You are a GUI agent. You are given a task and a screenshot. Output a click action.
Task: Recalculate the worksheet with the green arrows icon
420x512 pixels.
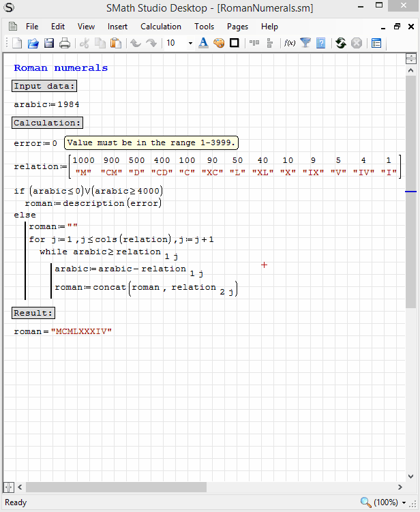click(x=340, y=43)
